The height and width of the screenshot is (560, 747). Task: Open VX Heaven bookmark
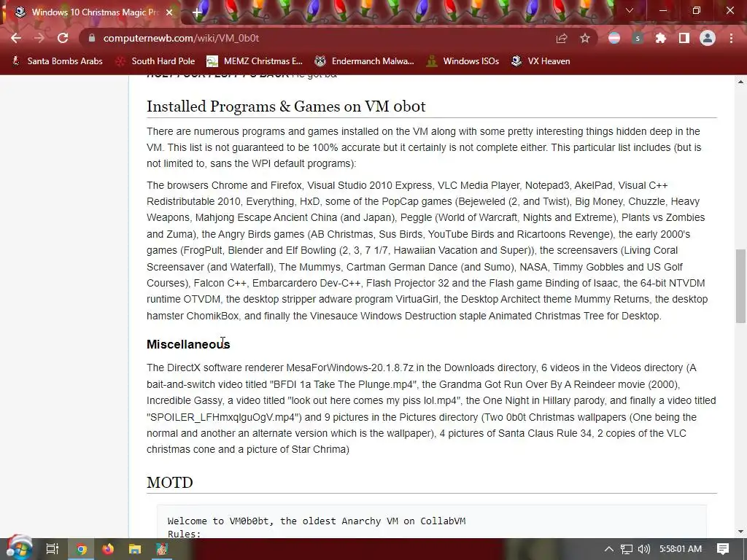[541, 61]
